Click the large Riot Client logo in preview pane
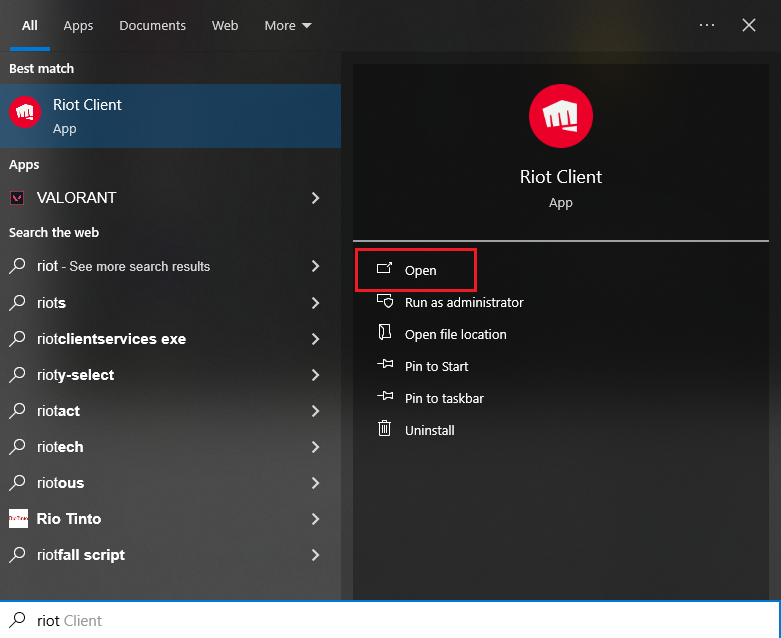This screenshot has height=638, width=781. click(560, 116)
